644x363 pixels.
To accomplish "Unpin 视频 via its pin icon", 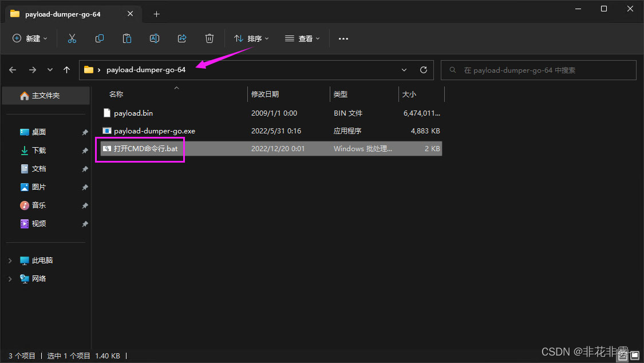I will (85, 224).
